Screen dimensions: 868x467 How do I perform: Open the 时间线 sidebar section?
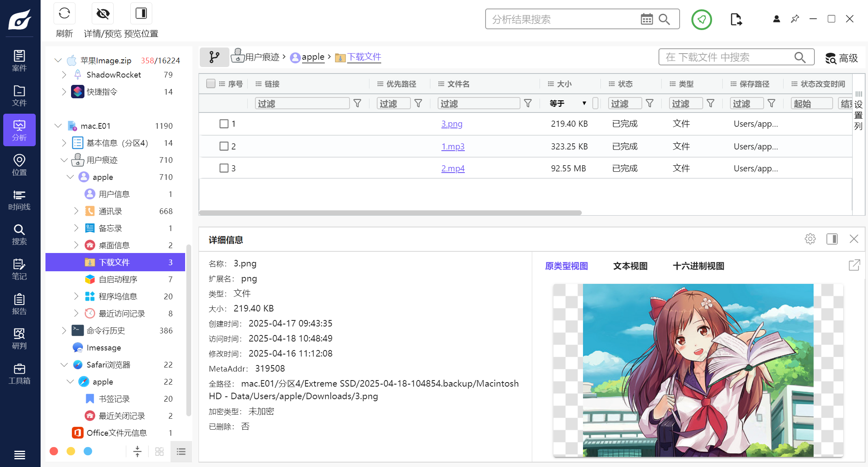tap(19, 200)
